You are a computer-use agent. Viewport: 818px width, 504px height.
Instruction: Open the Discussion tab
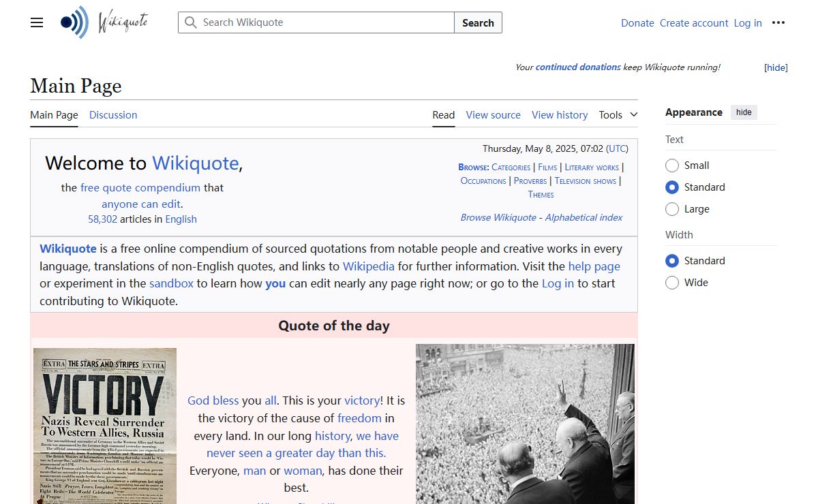[x=113, y=115]
